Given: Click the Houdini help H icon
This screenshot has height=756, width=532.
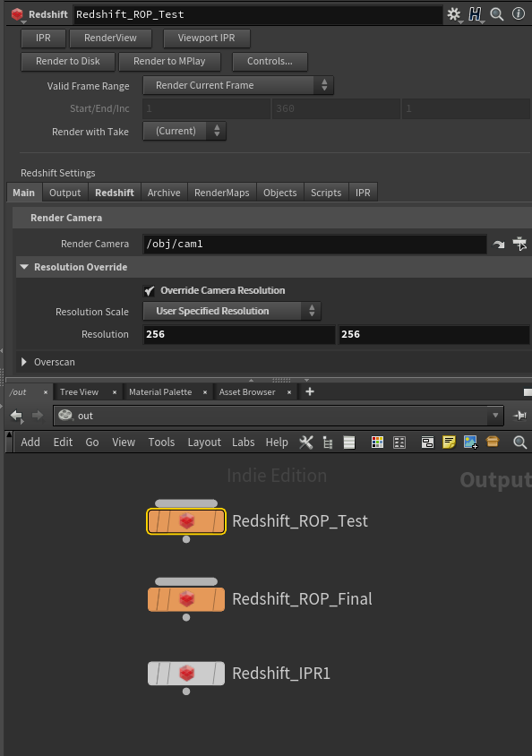Looking at the screenshot, I should click(x=476, y=14).
